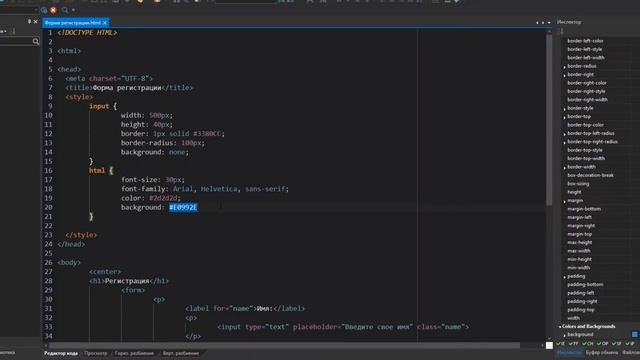Select margin-top property
Viewport: 640px width, 360px height.
[x=580, y=234]
